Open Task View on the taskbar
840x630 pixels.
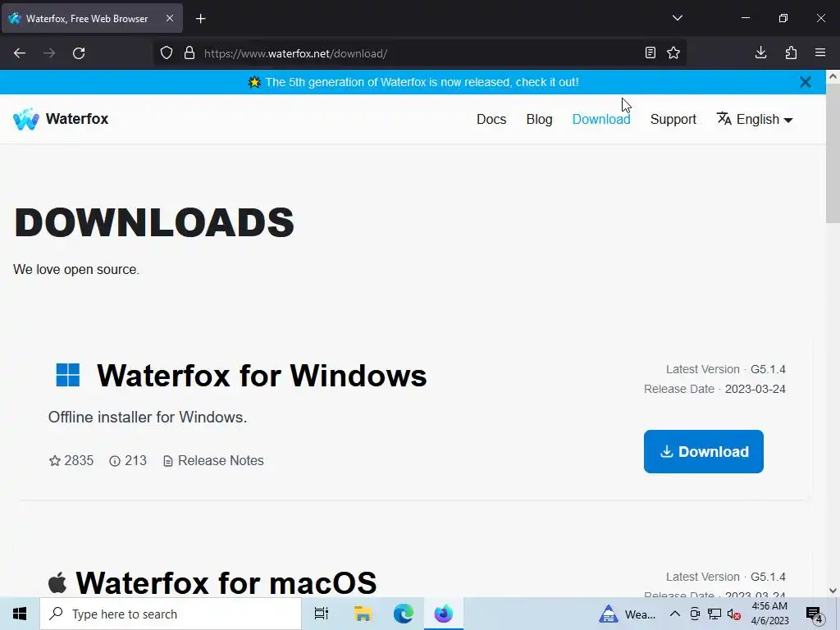[x=322, y=614]
